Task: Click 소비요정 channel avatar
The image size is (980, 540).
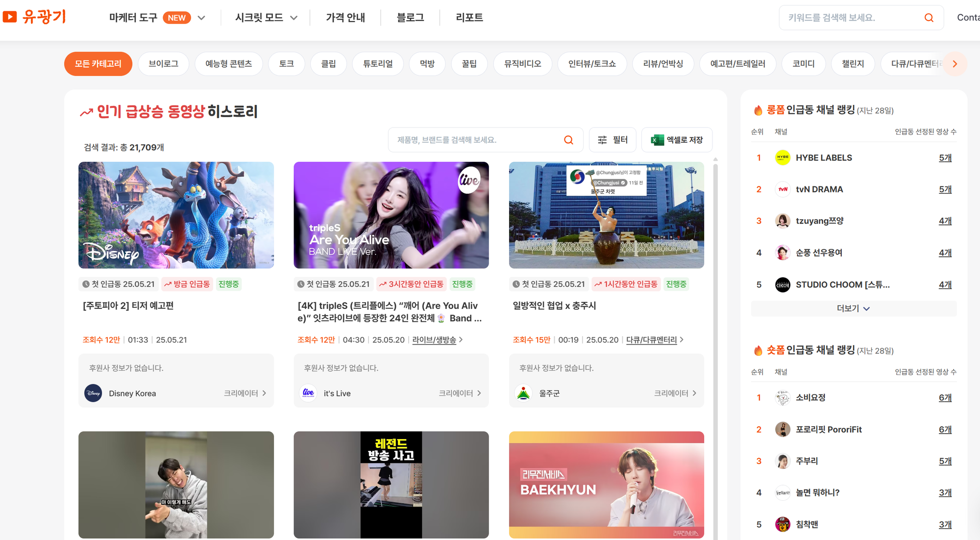Action: [783, 397]
